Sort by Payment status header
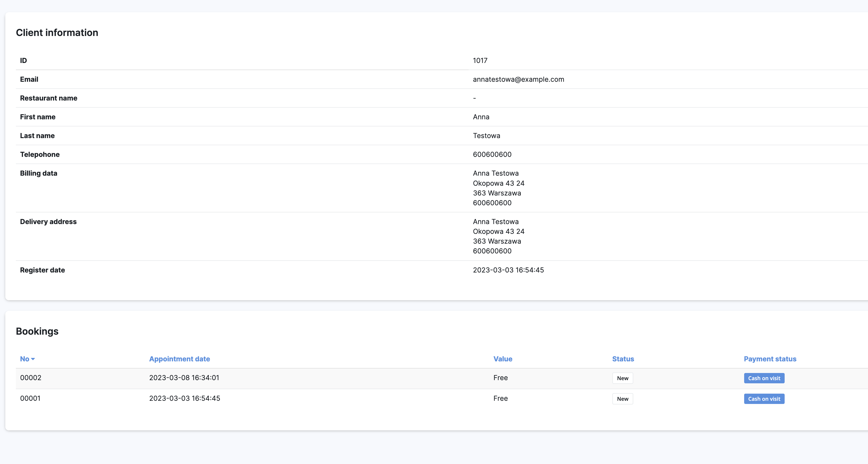The width and height of the screenshot is (868, 464). pyautogui.click(x=770, y=359)
